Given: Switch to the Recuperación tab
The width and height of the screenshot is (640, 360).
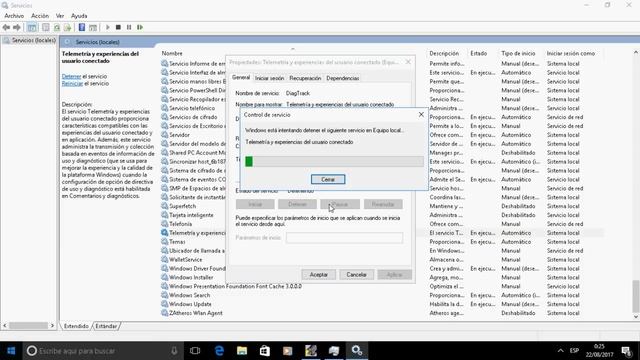Looking at the screenshot, I should [305, 78].
